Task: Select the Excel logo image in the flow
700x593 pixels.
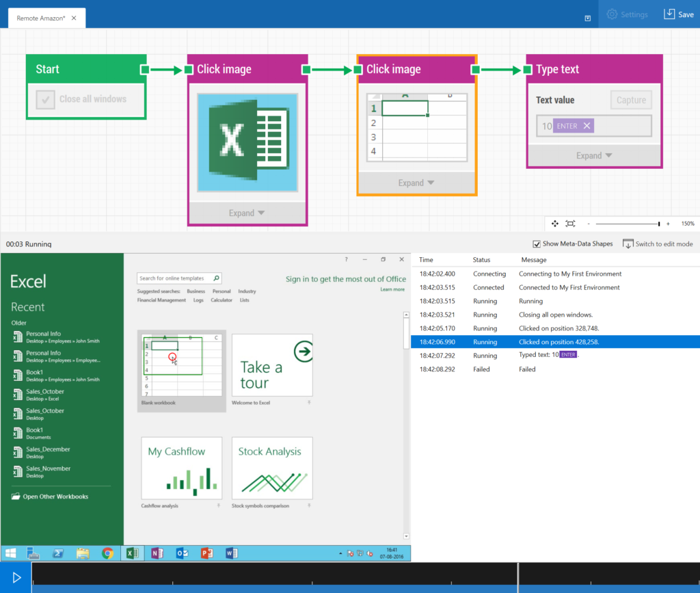Action: 247,142
